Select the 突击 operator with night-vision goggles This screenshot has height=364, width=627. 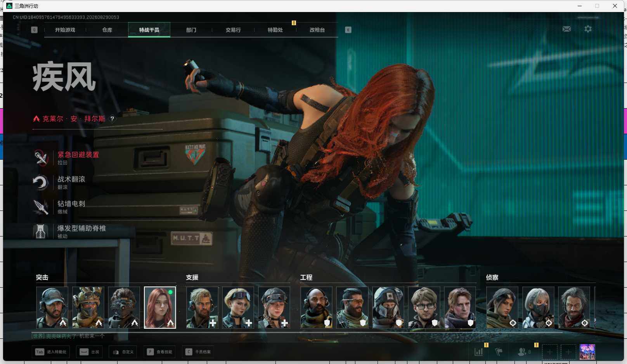pyautogui.click(x=124, y=307)
